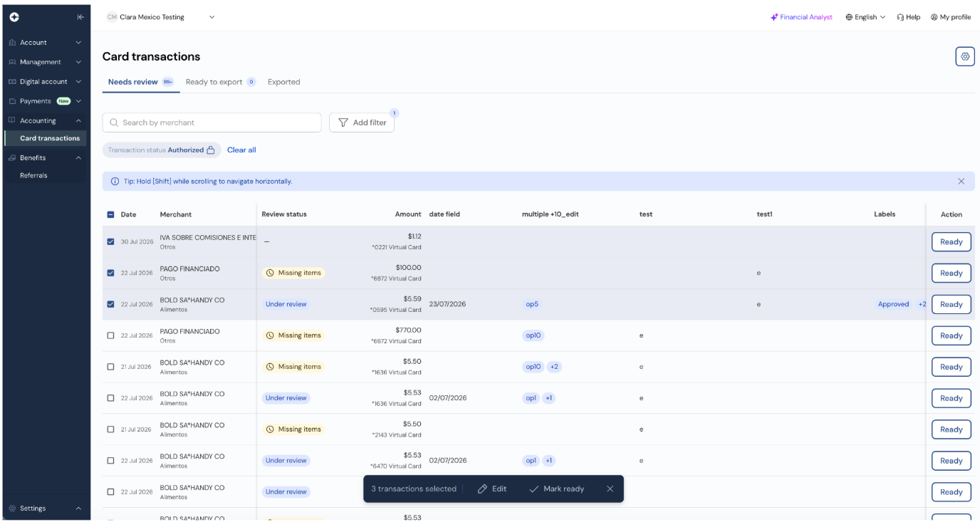The height and width of the screenshot is (527, 980).
Task: Check the row with 21 Jul $5.50 *1636 card
Action: (110, 367)
